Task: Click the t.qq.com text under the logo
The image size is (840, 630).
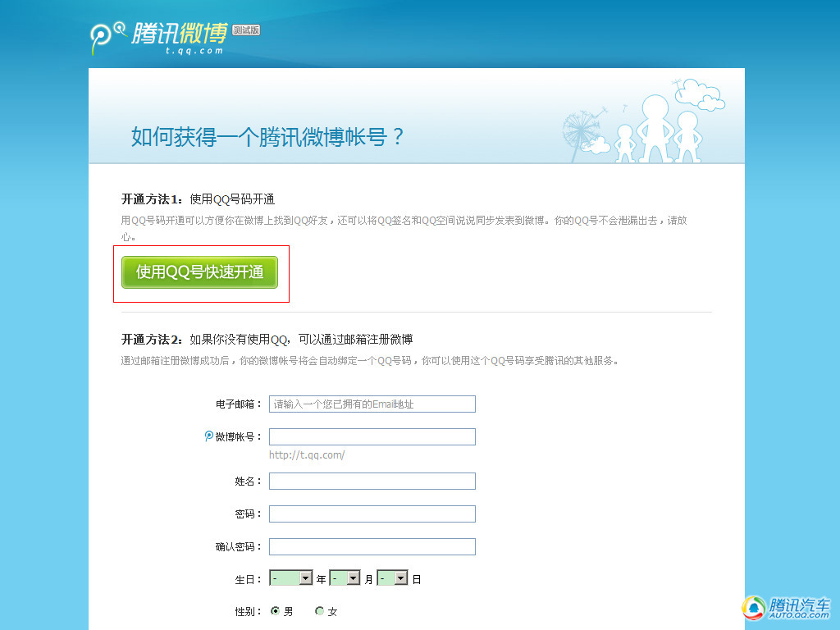Action: point(194,51)
